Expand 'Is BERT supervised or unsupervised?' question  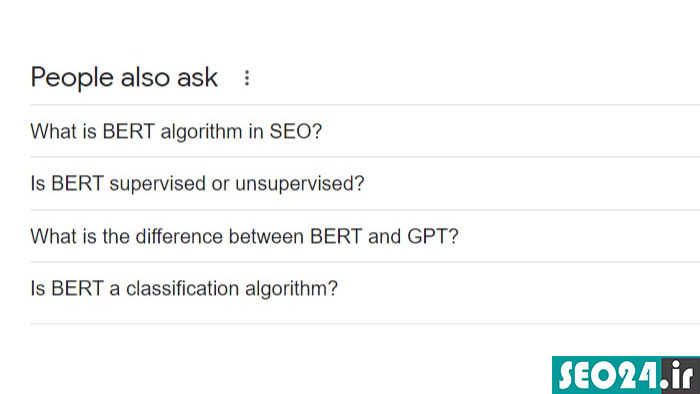pos(365,183)
